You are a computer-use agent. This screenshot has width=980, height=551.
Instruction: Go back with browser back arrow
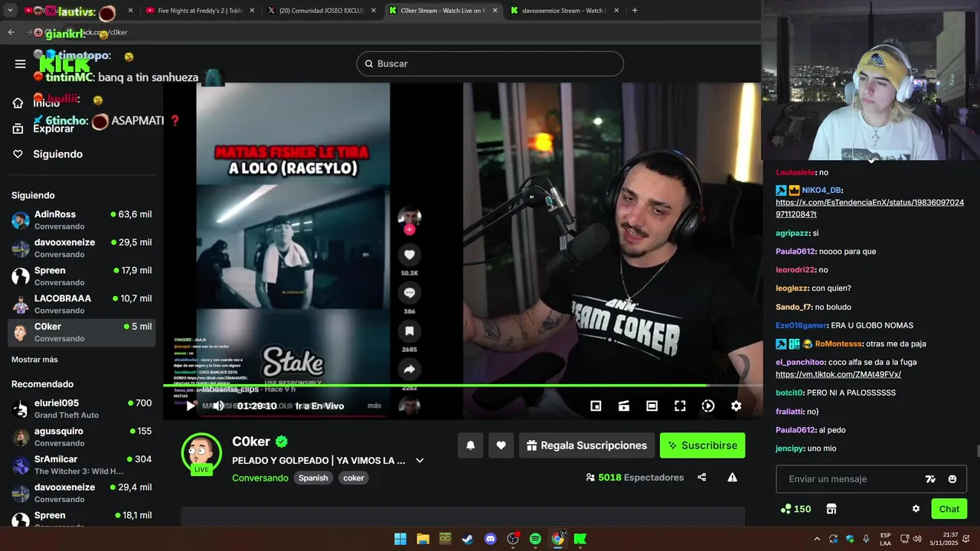(x=11, y=32)
